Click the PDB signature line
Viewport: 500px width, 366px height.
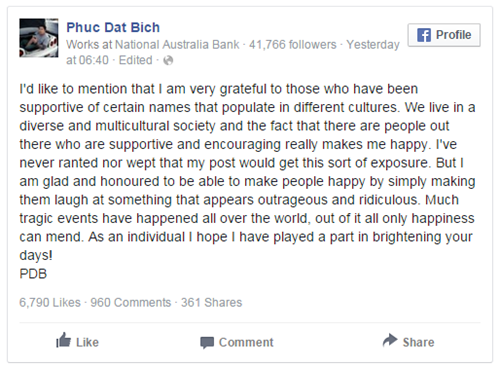pyautogui.click(x=33, y=274)
